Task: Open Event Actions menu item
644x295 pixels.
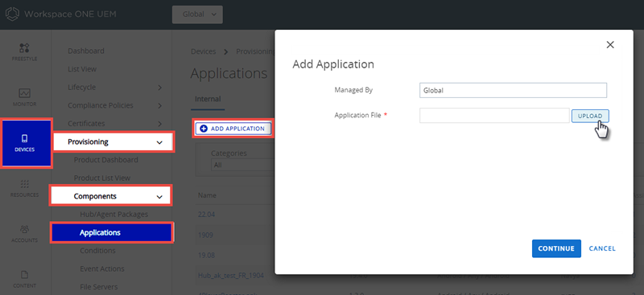Action: (102, 268)
